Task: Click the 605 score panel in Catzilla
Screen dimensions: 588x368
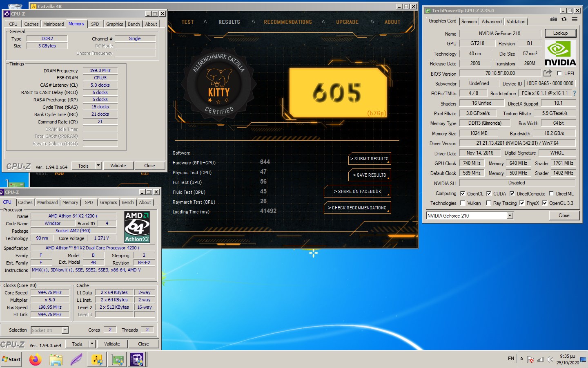Action: pyautogui.click(x=338, y=93)
